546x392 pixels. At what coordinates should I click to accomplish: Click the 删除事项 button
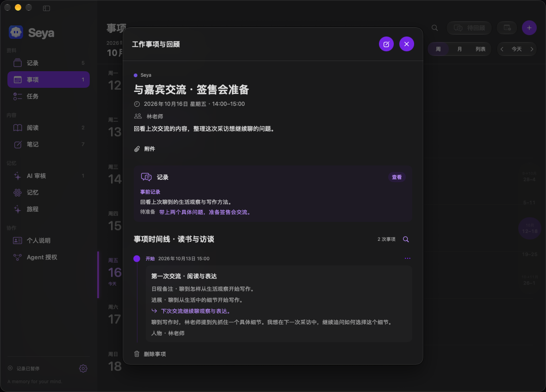pyautogui.click(x=150, y=354)
